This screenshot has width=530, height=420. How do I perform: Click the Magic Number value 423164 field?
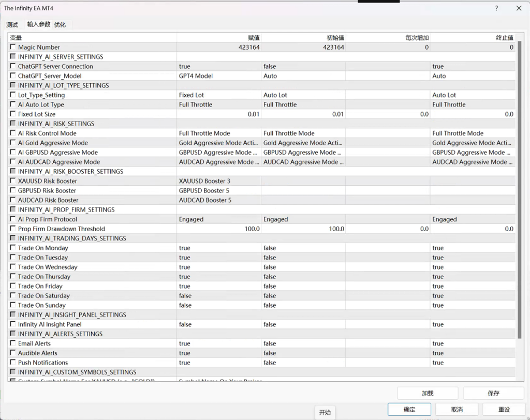[x=219, y=47]
